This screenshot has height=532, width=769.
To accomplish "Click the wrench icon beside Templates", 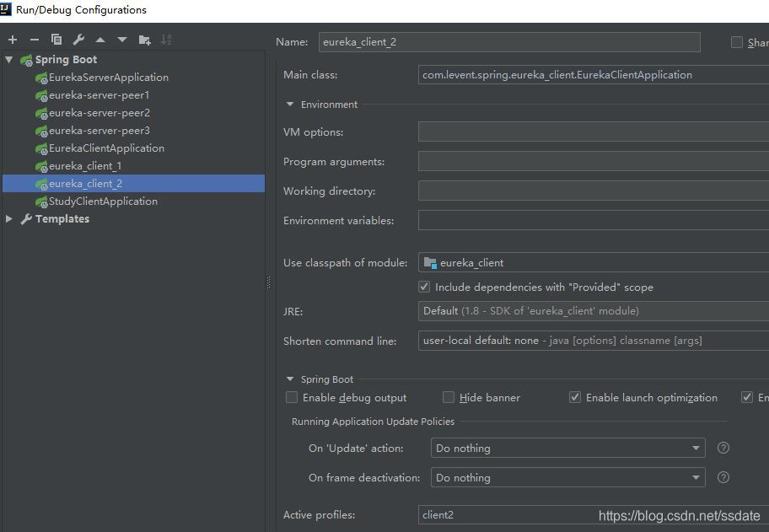I will pyautogui.click(x=26, y=218).
